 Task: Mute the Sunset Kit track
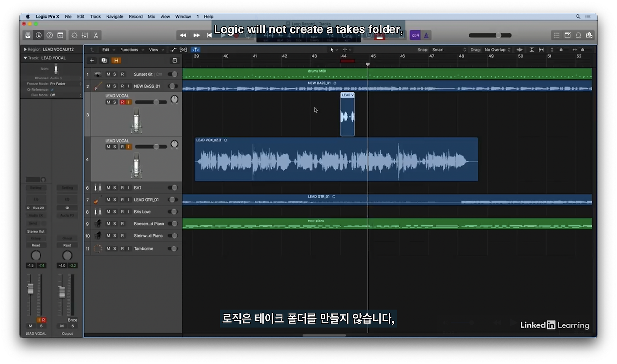click(108, 74)
